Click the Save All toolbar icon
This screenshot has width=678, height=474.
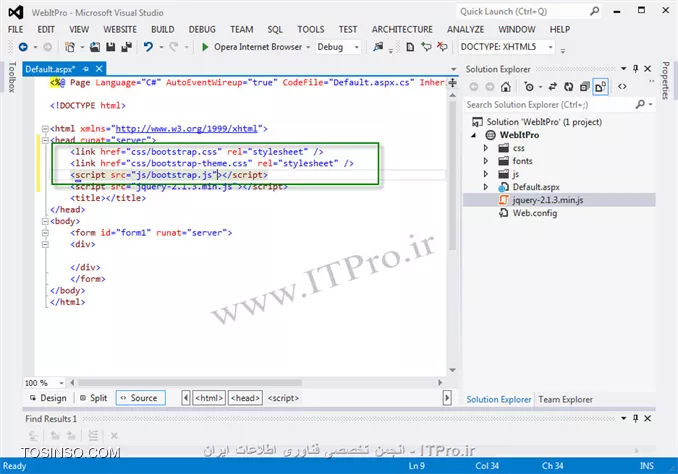(x=126, y=47)
